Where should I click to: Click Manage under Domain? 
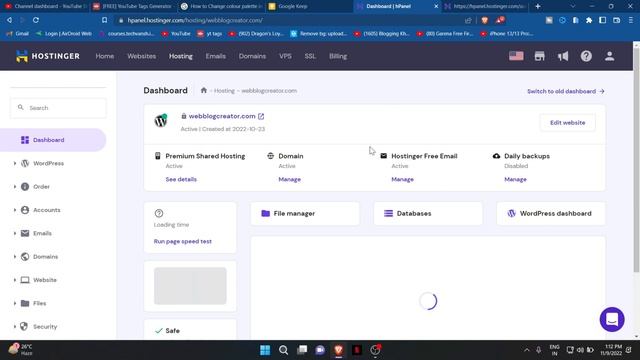(289, 179)
